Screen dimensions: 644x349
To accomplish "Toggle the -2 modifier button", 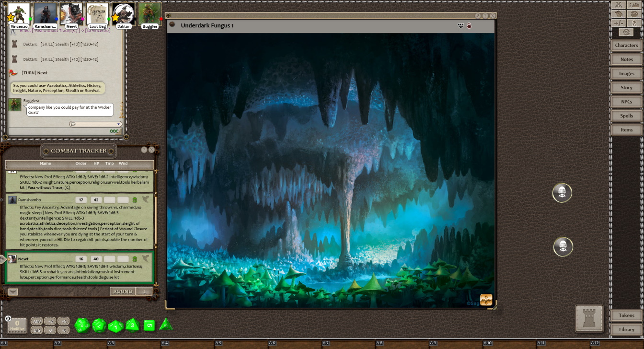I will click(50, 330).
